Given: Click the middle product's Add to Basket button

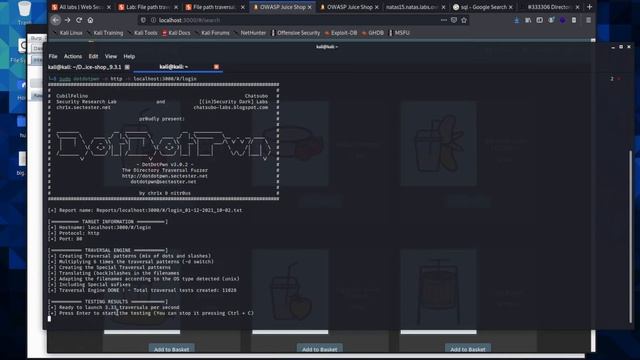Looking at the screenshot, I should click(x=320, y=349).
